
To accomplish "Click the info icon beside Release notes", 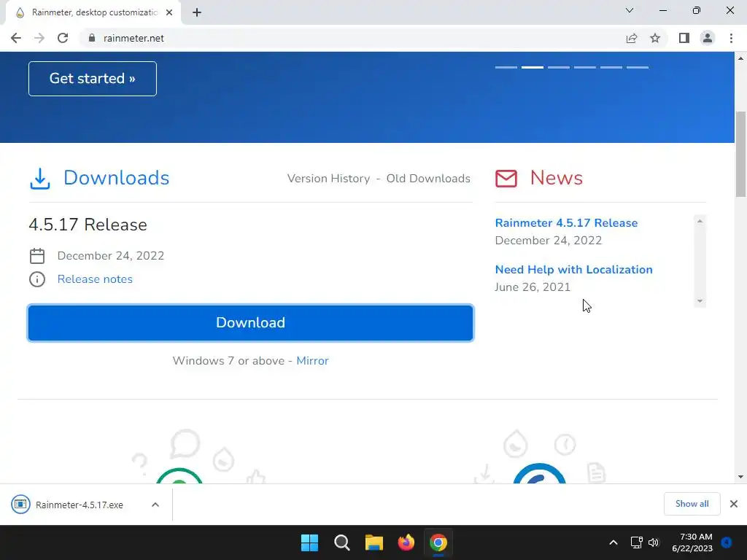I will [x=37, y=279].
